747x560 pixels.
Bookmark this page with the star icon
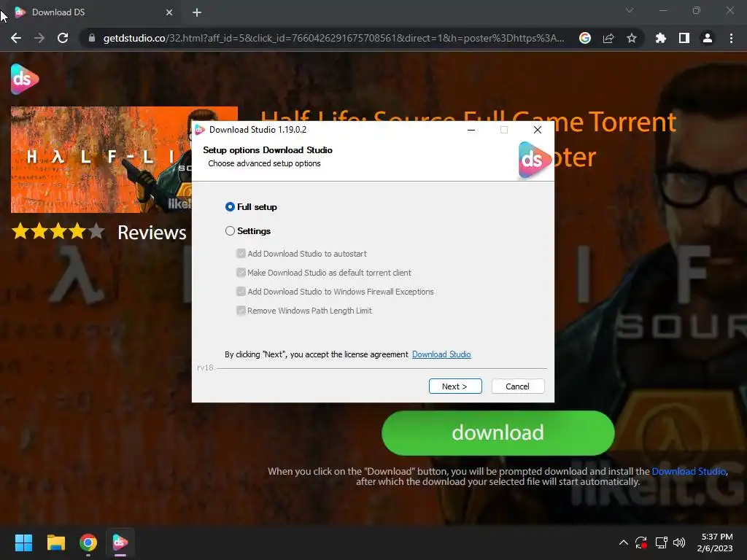click(632, 38)
